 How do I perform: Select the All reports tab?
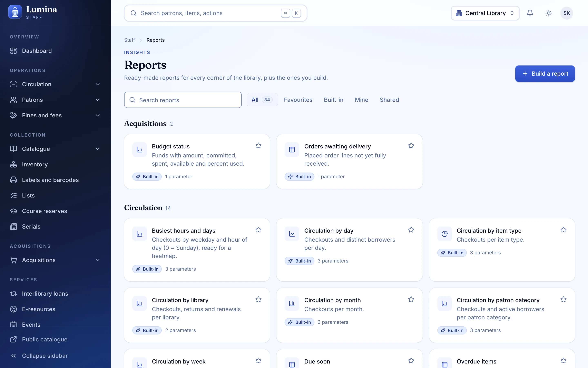click(262, 100)
